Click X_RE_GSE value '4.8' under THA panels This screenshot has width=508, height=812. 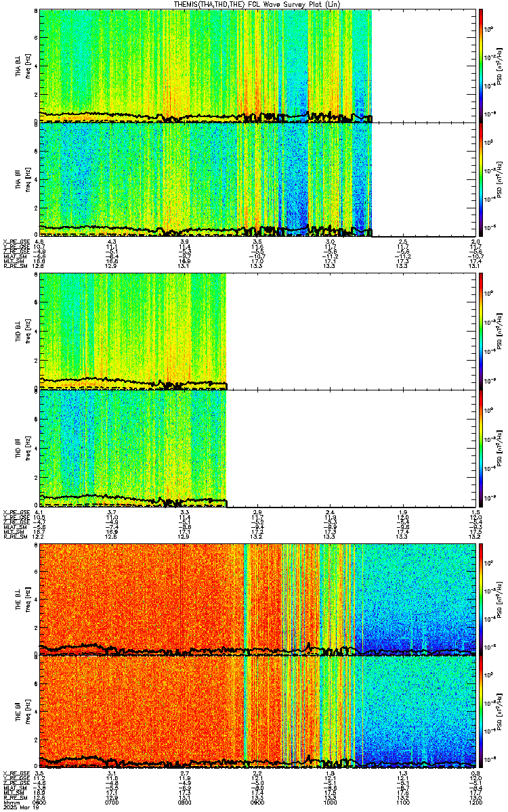tap(39, 242)
